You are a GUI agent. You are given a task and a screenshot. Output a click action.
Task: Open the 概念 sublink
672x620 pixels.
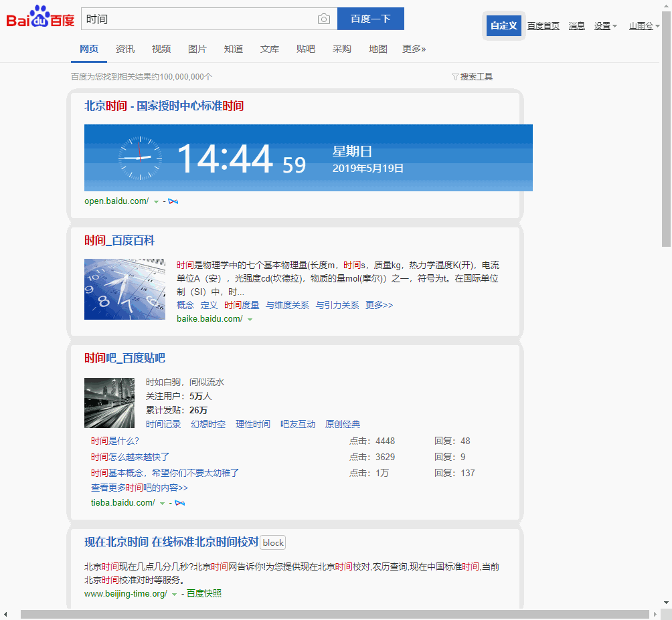tap(185, 305)
